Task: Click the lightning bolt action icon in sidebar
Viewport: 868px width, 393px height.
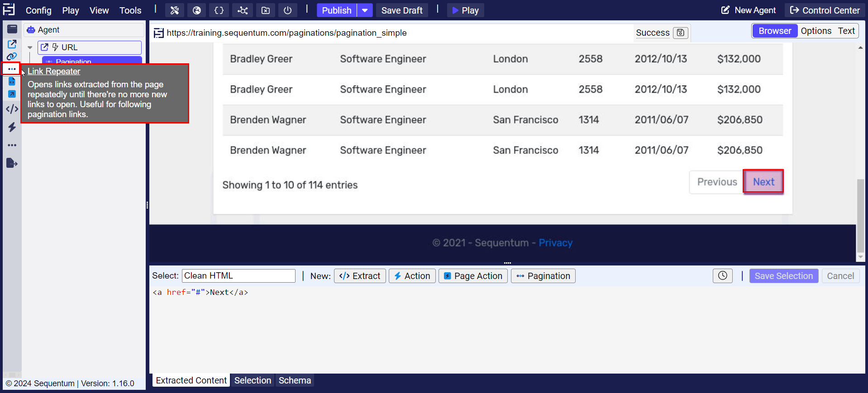Action: 12,128
